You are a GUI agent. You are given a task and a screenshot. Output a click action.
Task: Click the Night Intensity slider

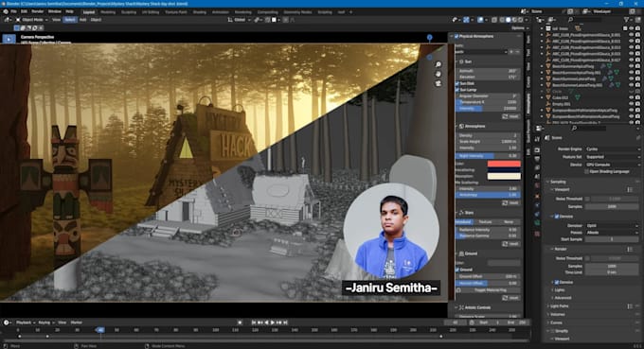pyautogui.click(x=488, y=156)
